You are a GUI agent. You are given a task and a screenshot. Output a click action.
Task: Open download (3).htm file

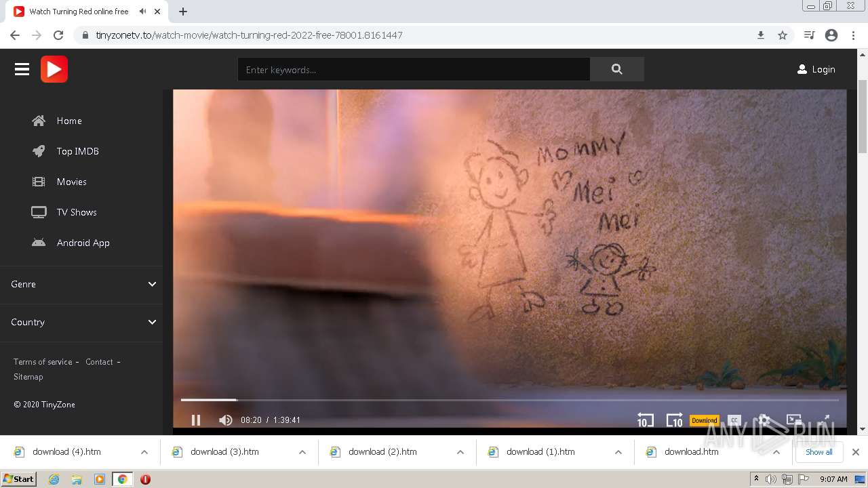click(x=224, y=452)
